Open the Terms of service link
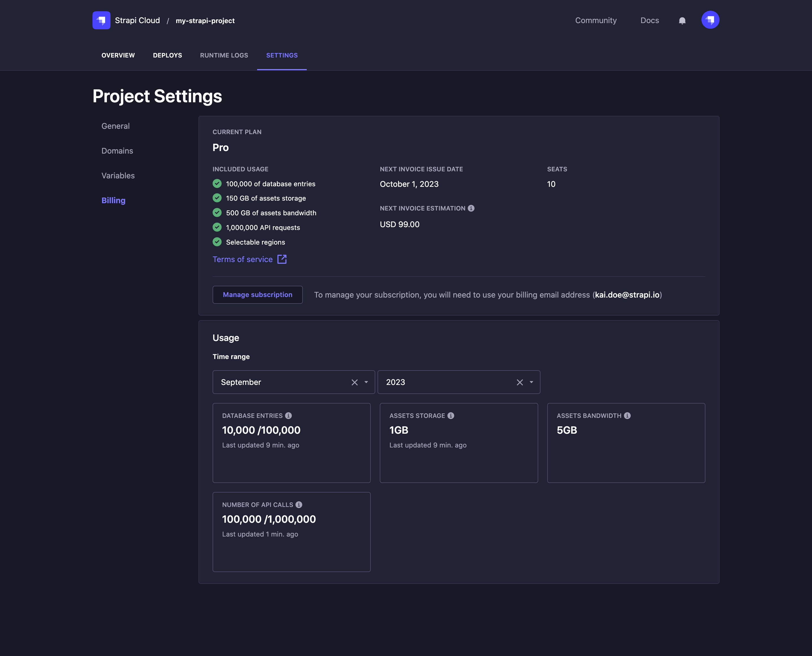 pyautogui.click(x=242, y=259)
